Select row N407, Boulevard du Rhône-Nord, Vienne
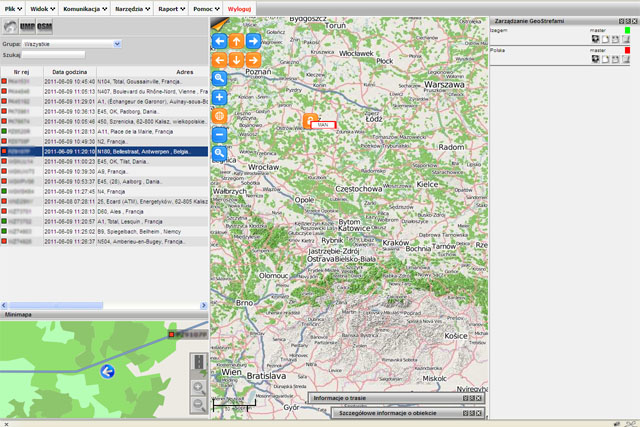The width and height of the screenshot is (640, 427). point(104,91)
